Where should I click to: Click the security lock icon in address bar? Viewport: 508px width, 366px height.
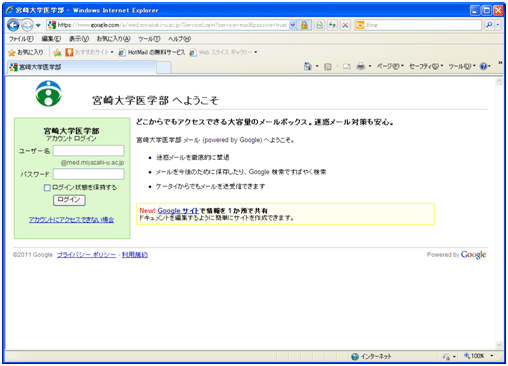pos(304,25)
